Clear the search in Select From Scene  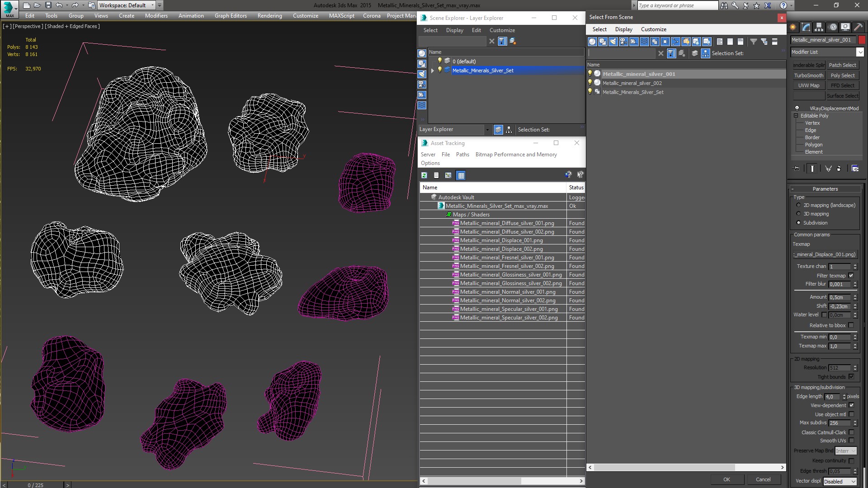(x=660, y=53)
